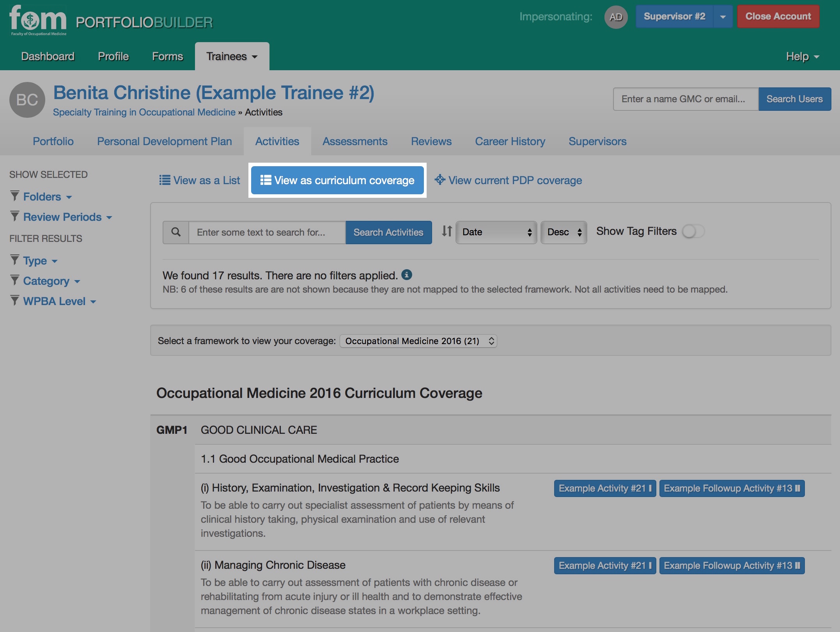Click the GMP1 Good Clinical Care heading
Viewport: 840px width, 632px height.
[491, 430]
